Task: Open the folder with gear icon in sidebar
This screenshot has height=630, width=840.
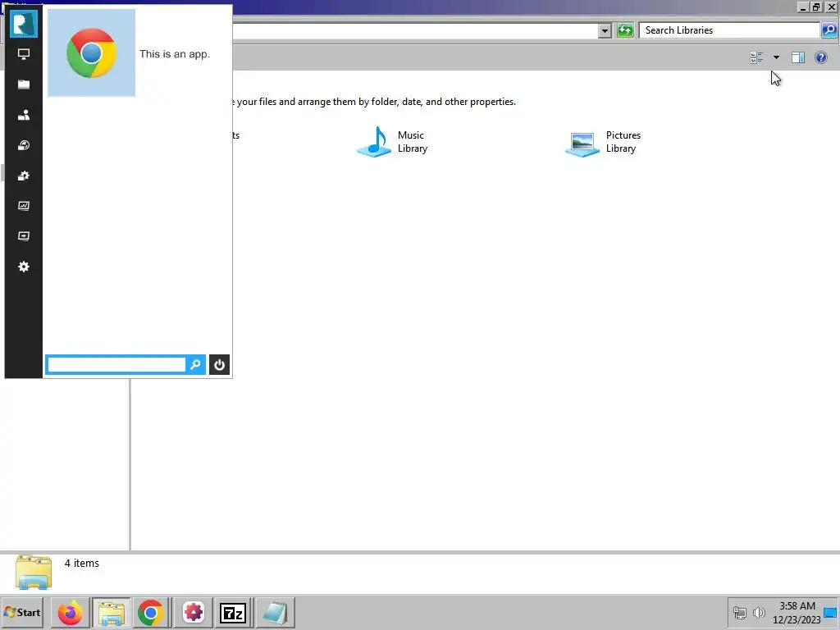Action: (24, 176)
